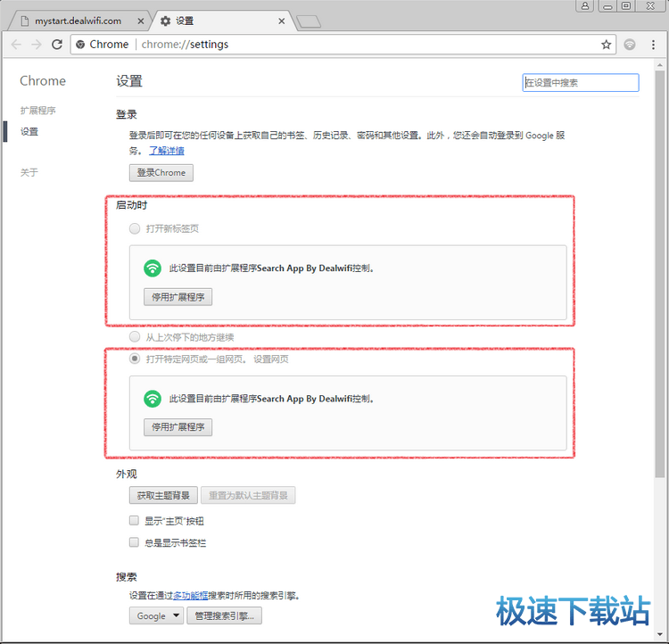Click the Chrome site info icon in address bar
Image resolution: width=669 pixels, height=644 pixels.
pos(79,45)
